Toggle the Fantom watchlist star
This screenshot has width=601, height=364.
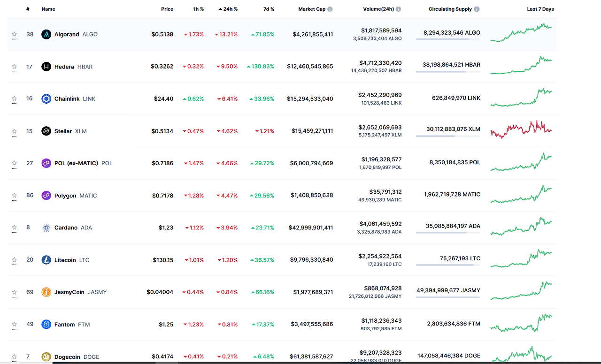click(14, 324)
